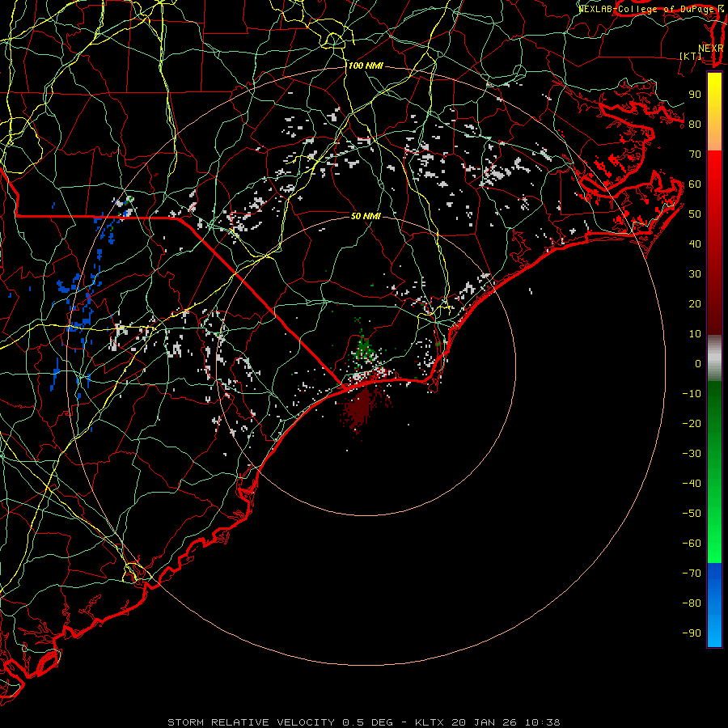Click the "50 NMI" range ring label

[x=366, y=216]
